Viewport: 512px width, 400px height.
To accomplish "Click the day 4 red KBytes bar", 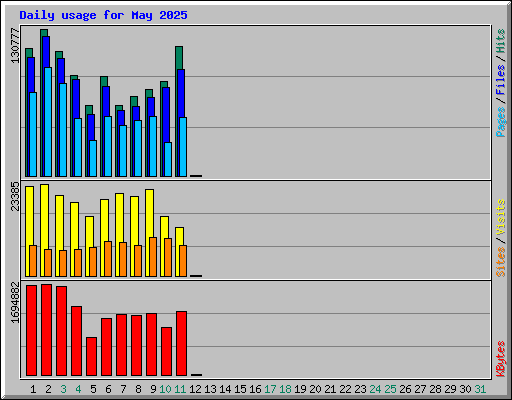I will (76, 341).
